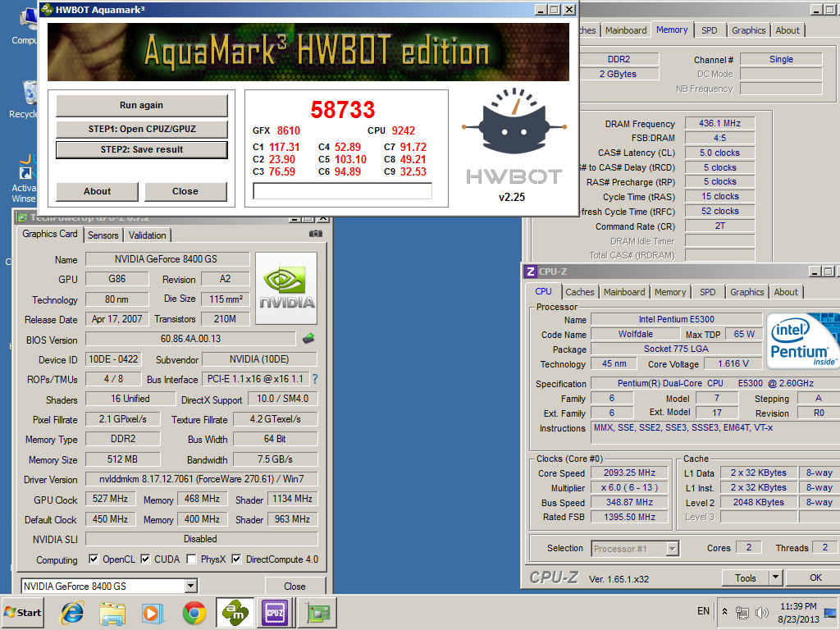Click the Intel Pentium E5300 name field
This screenshot has width=840, height=630.
pos(676,319)
